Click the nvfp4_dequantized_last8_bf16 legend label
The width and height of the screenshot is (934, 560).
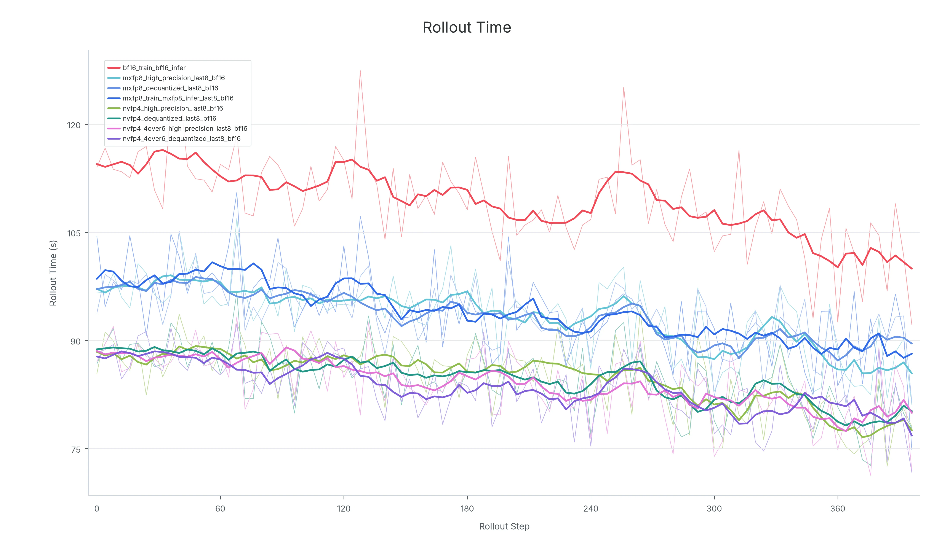170,118
